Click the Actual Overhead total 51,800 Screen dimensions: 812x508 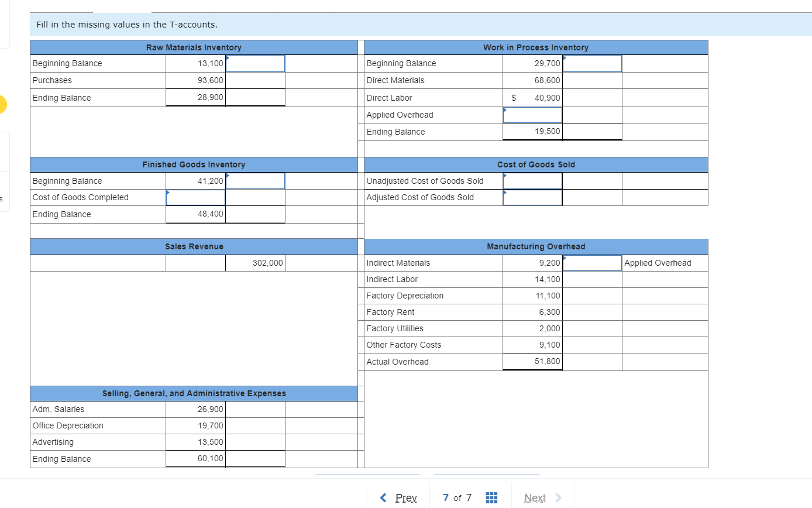coord(548,361)
